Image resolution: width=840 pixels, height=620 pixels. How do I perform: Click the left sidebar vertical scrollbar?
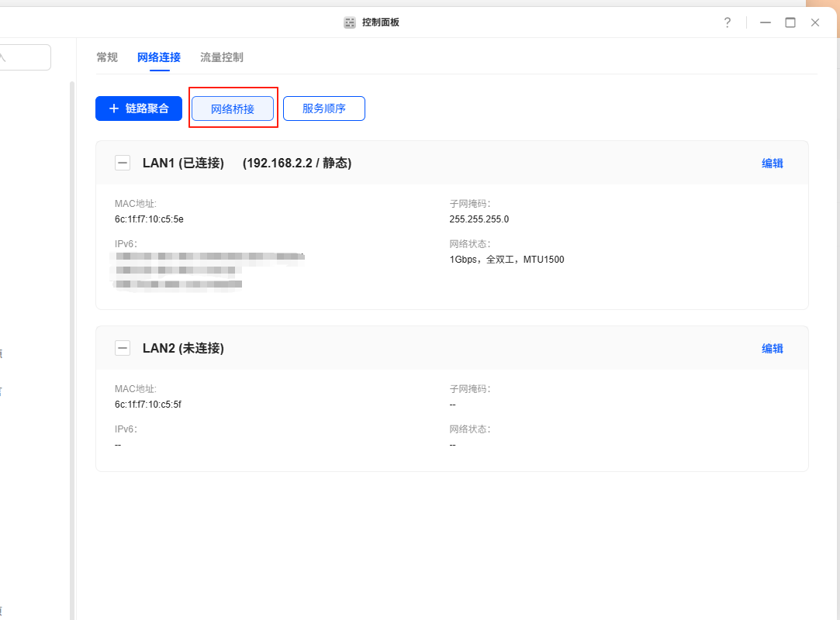(x=72, y=351)
